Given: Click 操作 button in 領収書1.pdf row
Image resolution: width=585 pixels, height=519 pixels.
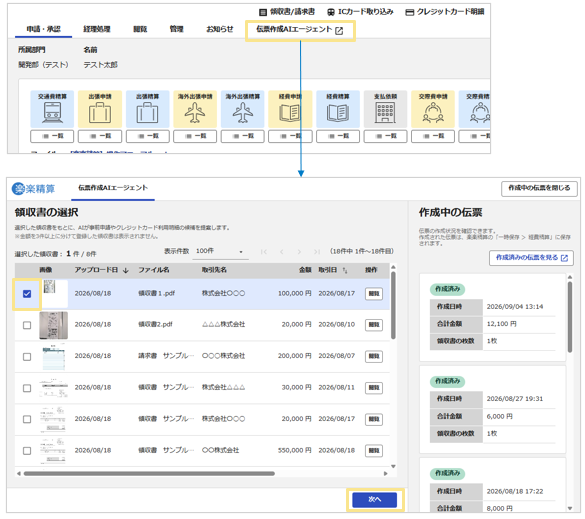Looking at the screenshot, I should 374,294.
